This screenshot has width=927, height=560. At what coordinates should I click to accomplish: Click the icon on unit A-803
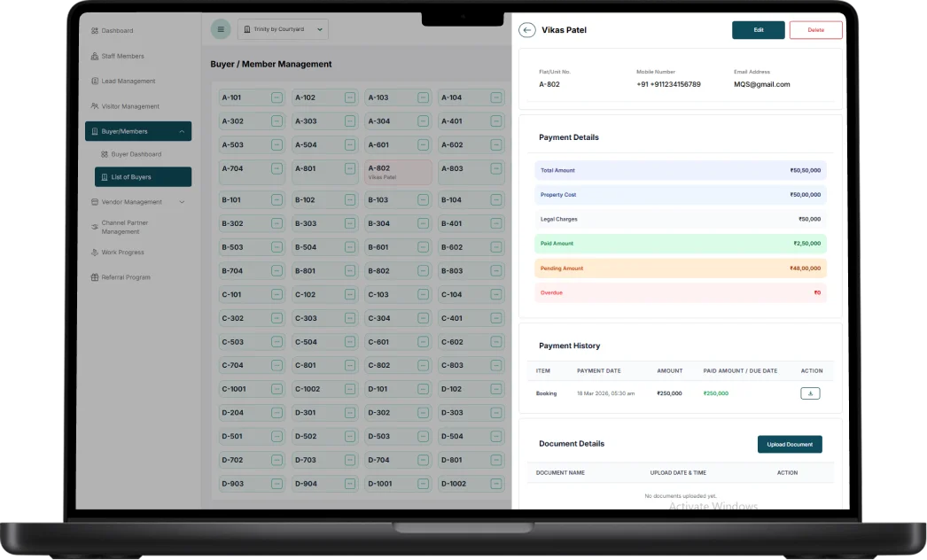(496, 168)
